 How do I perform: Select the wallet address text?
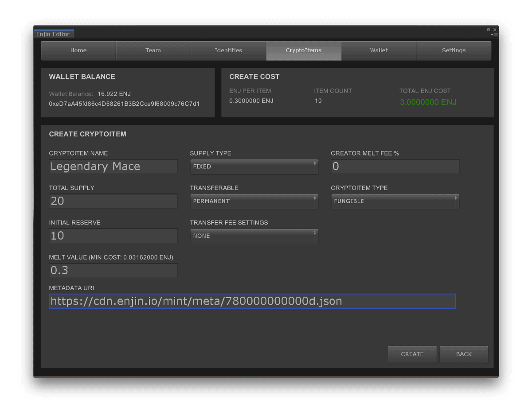pos(124,104)
